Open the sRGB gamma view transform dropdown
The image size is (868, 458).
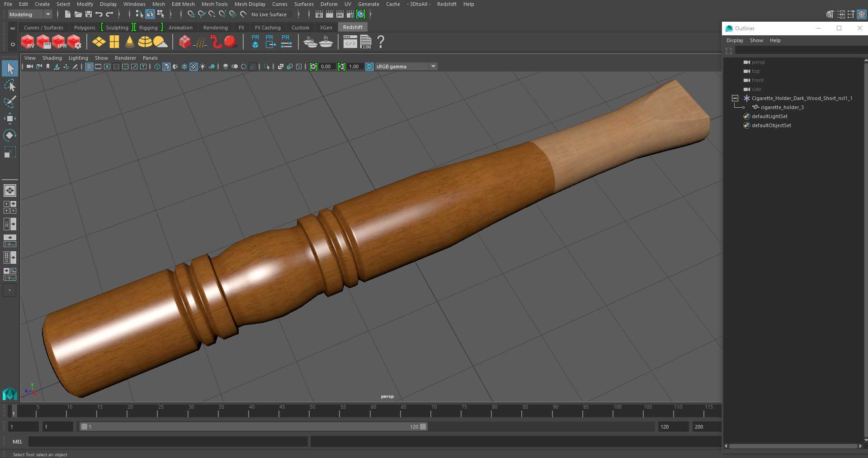[x=406, y=67]
